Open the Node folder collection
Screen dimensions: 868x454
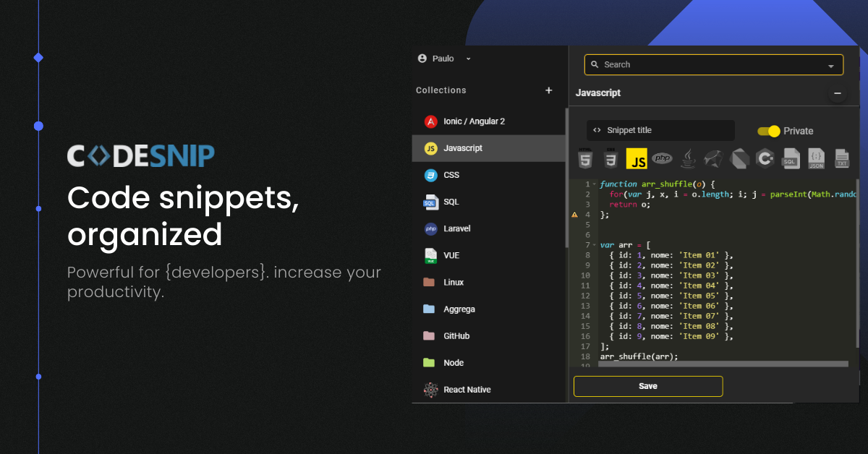click(x=488, y=362)
